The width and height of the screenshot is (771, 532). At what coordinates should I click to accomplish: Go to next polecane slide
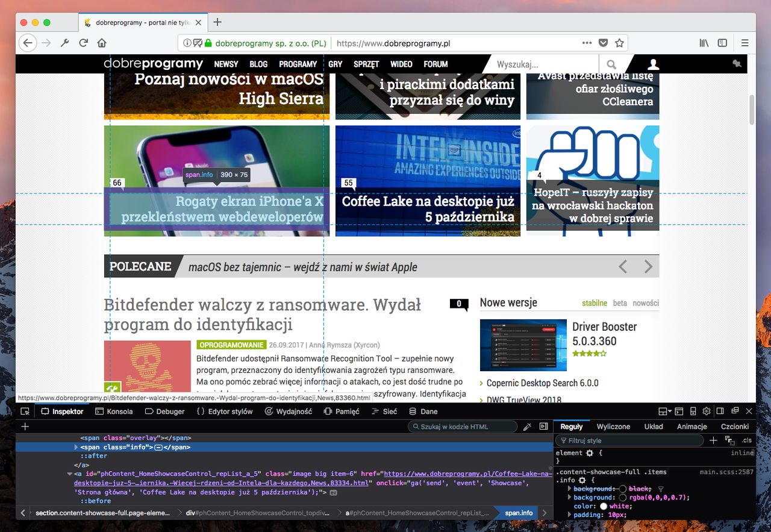648,266
